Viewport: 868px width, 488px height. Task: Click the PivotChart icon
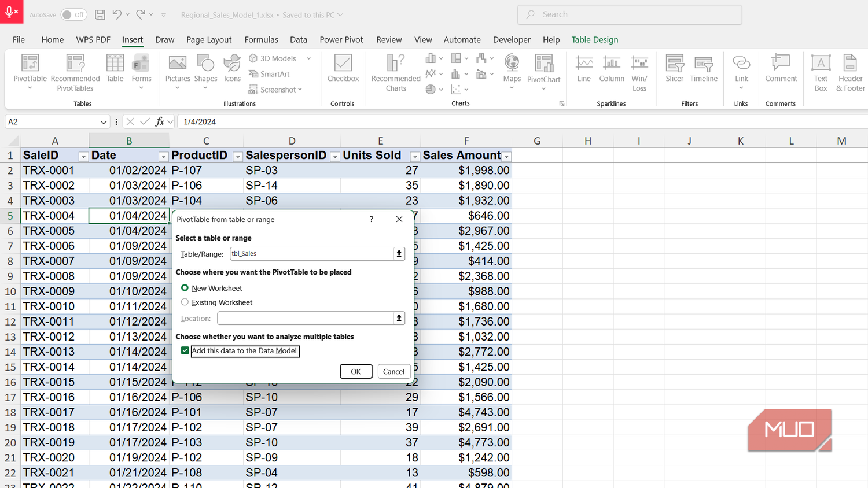(544, 63)
